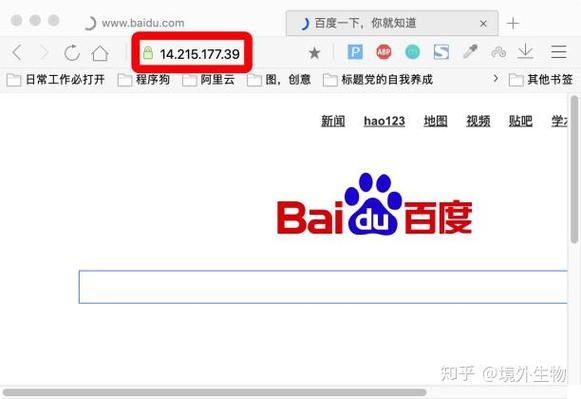Click the horizontal page scrollbar
Screen dimensions: 581x399
point(215,392)
